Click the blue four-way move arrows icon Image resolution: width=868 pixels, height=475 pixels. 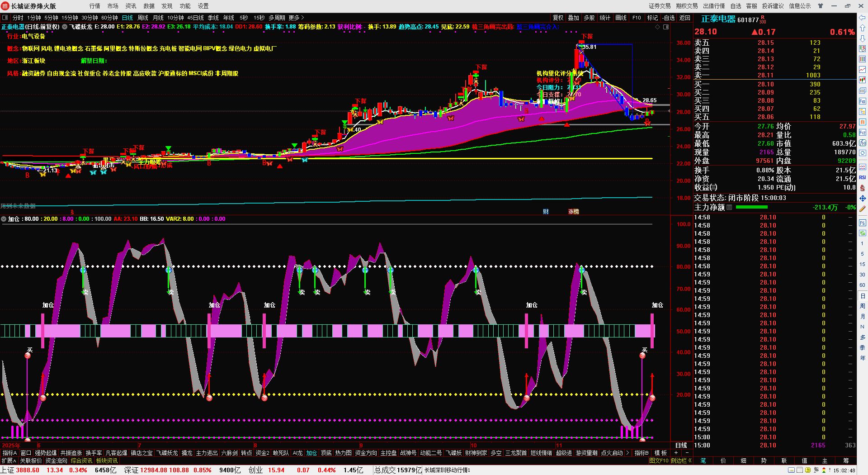pyautogui.click(x=863, y=198)
